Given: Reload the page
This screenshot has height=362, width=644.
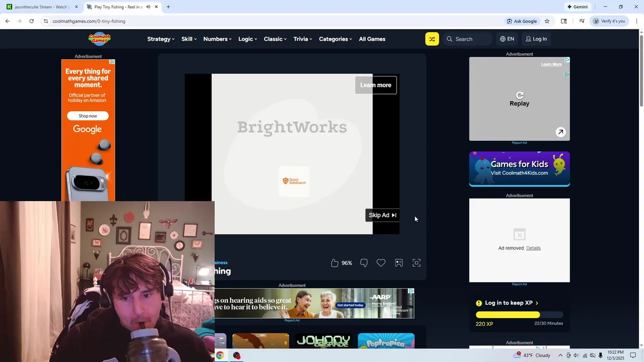Looking at the screenshot, I should (x=31, y=21).
